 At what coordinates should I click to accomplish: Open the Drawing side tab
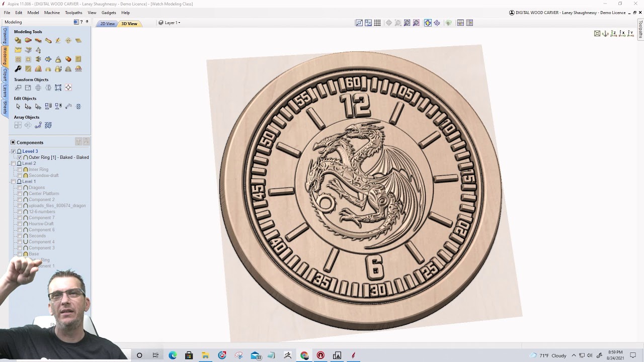click(x=5, y=36)
